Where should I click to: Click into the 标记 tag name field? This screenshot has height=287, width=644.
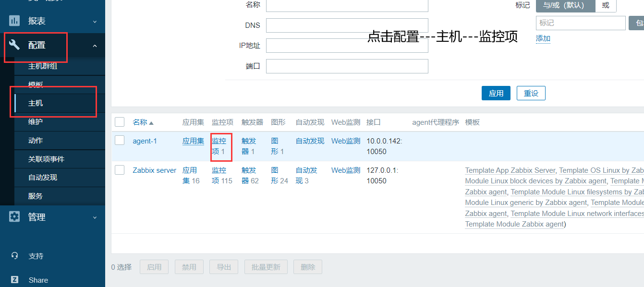(x=581, y=23)
